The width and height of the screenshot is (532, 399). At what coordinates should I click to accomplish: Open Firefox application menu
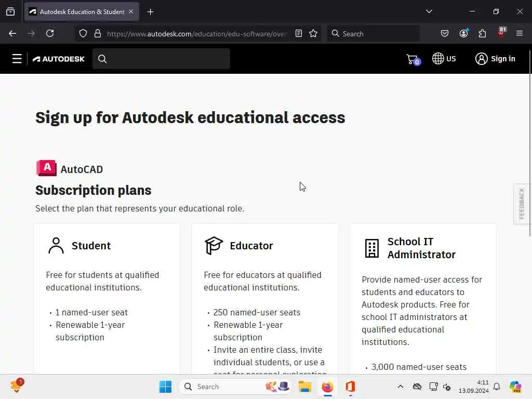click(x=519, y=33)
